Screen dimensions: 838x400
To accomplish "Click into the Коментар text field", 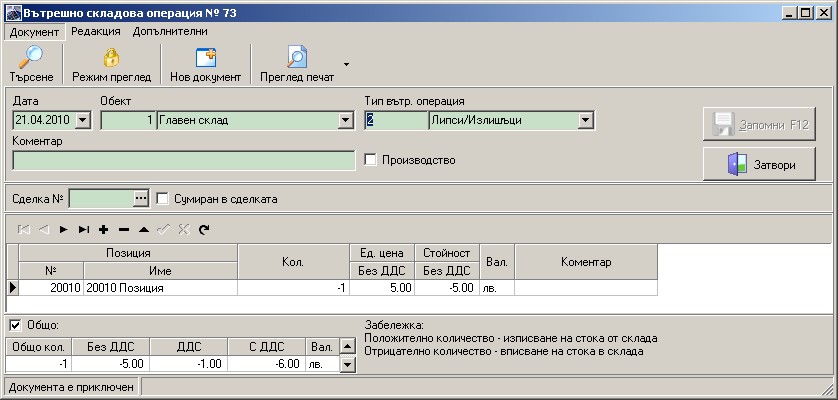I will click(184, 160).
